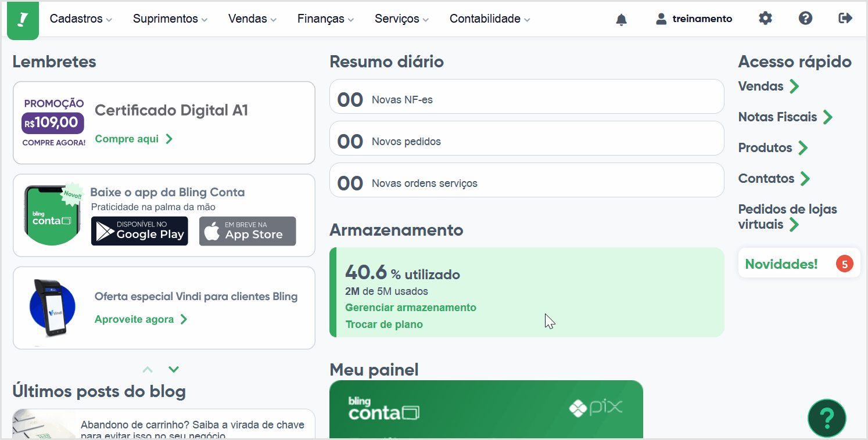Show next reminder with down chevron

point(173,369)
